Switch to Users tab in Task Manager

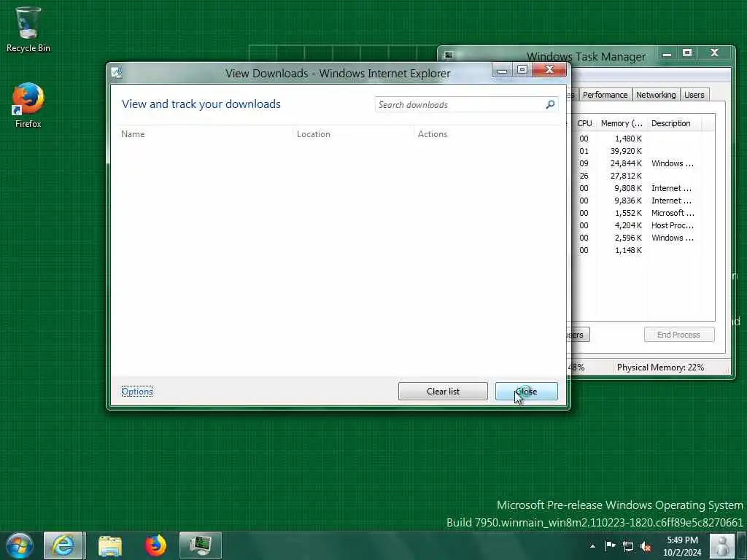(x=694, y=95)
